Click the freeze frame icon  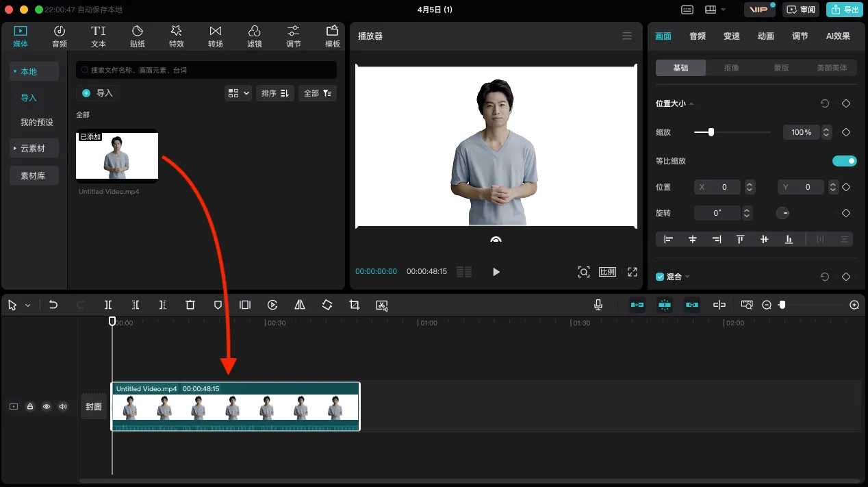coord(245,305)
